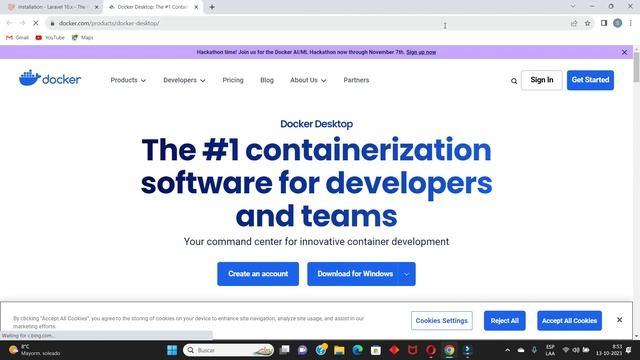The width and height of the screenshot is (640, 360).
Task: Expand the About Us menu
Action: pyautogui.click(x=308, y=80)
